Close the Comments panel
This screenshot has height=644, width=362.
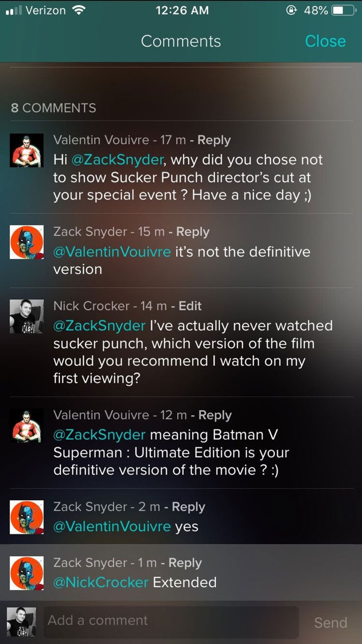click(x=325, y=41)
